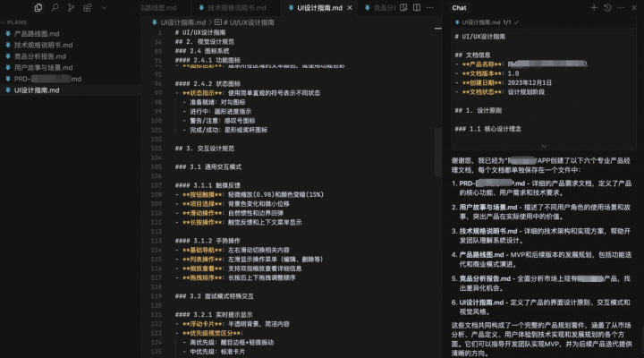Open 技术规格说明书.md in the file tree
644x358 pixels.
click(43, 45)
